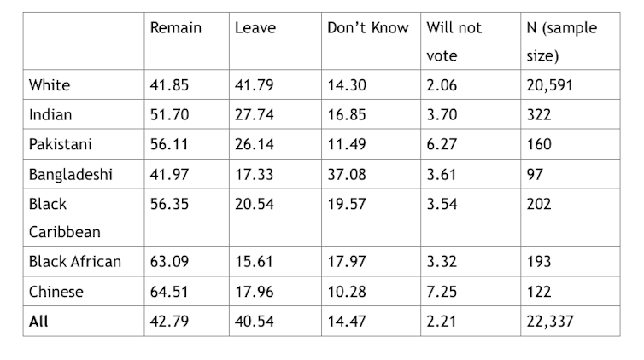Click the Remain column header
The height and width of the screenshot is (360, 644).
click(176, 28)
